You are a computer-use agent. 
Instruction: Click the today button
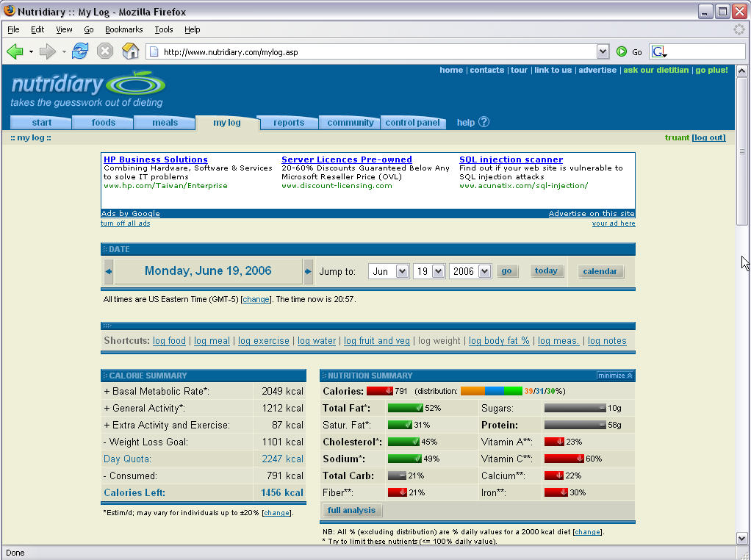546,271
